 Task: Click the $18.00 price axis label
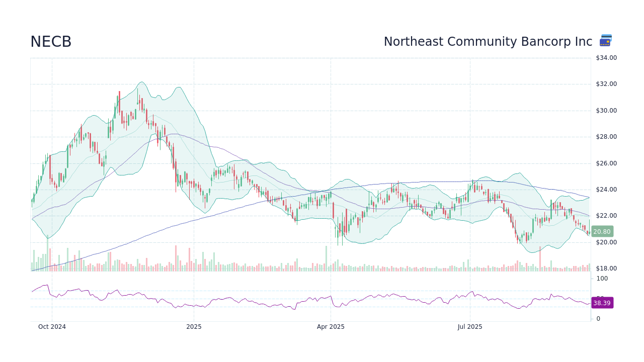tap(606, 268)
